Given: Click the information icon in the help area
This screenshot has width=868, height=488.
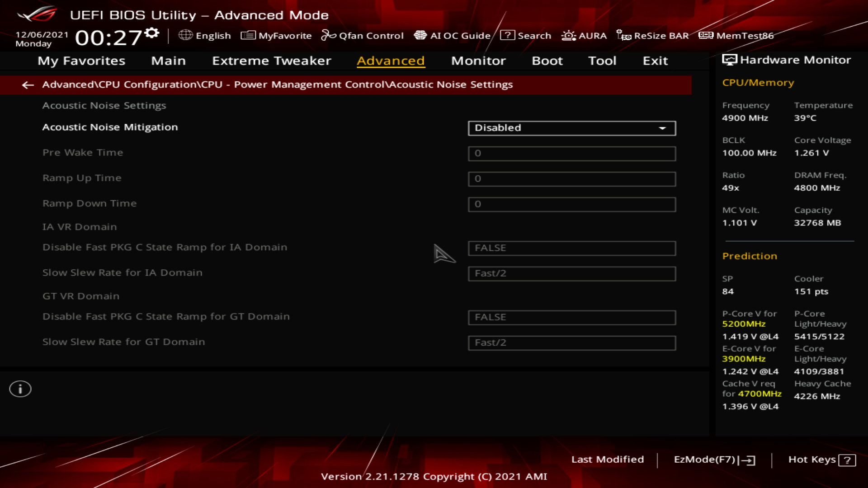Looking at the screenshot, I should (x=20, y=389).
